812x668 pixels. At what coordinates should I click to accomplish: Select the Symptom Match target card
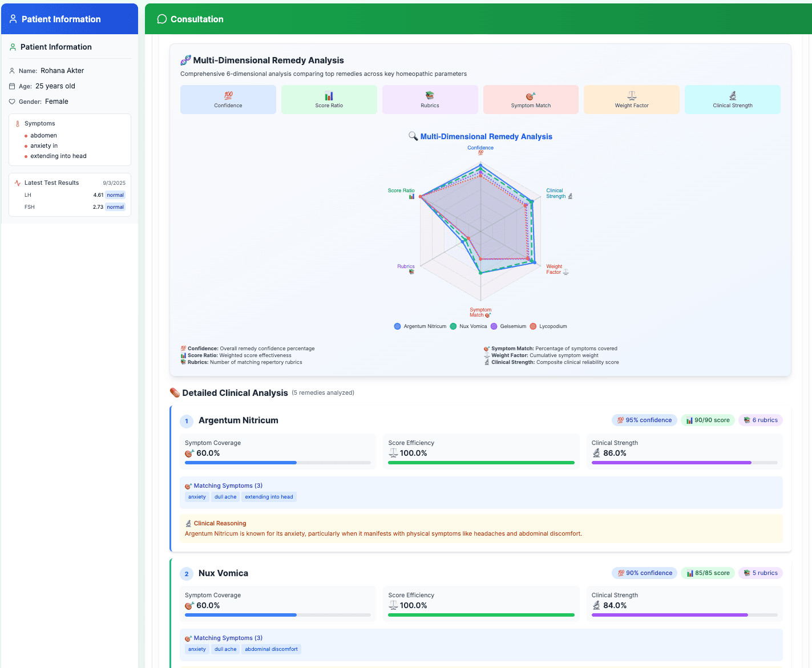click(x=531, y=100)
